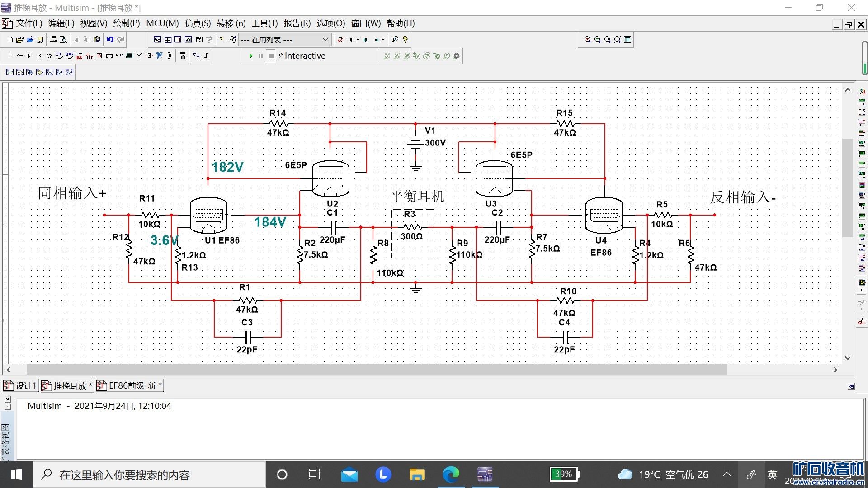
Task: Expand the forward annotate arrow dropdown
Action: tap(383, 40)
